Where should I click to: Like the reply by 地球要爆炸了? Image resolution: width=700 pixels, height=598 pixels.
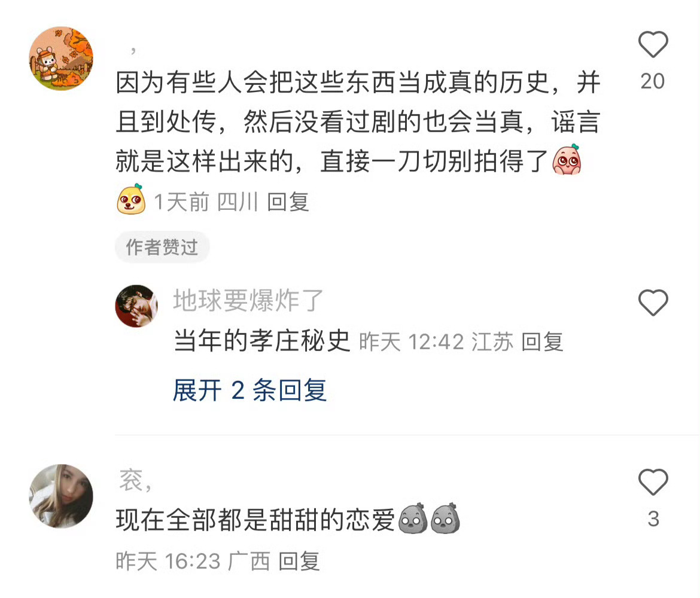(653, 303)
